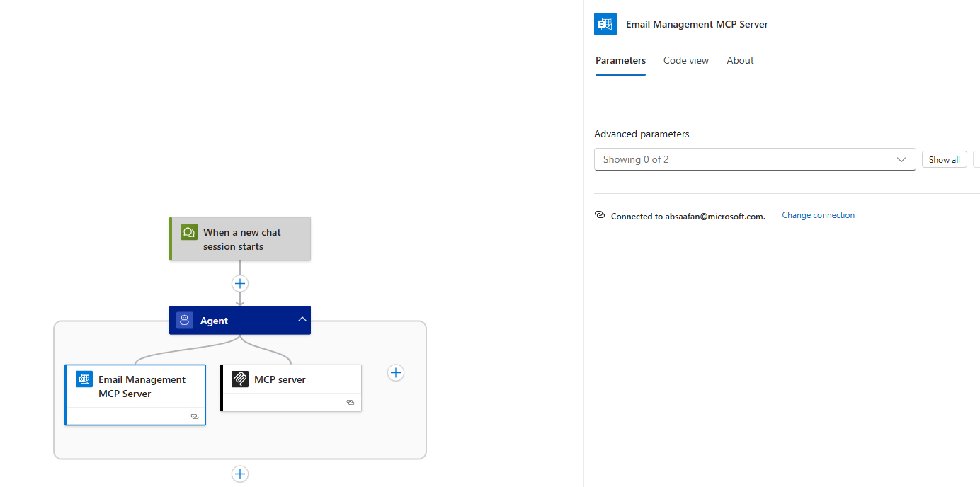Click the connection icon on MCP server card

351,402
